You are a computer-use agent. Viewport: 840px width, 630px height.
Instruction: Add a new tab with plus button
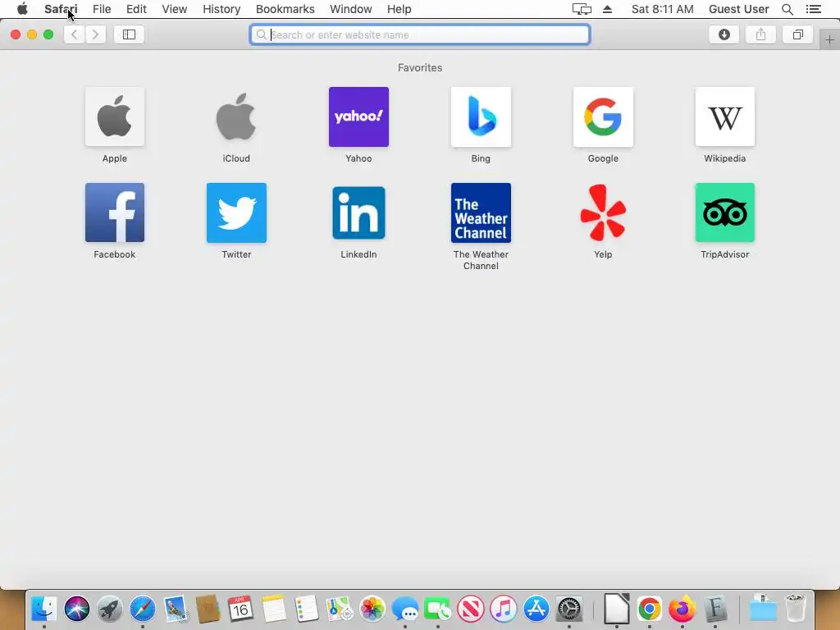point(829,40)
